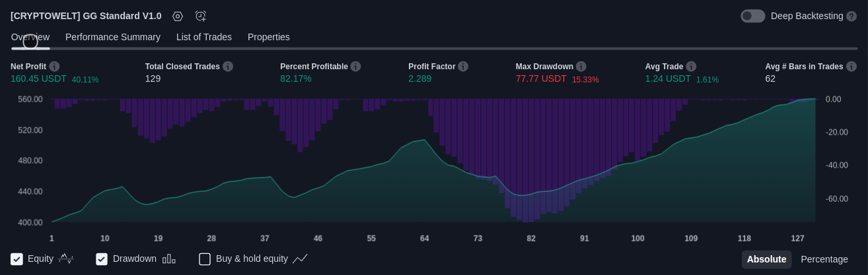Click Avg # Bars in Trades info icon
This screenshot has width=868, height=275.
(x=851, y=67)
